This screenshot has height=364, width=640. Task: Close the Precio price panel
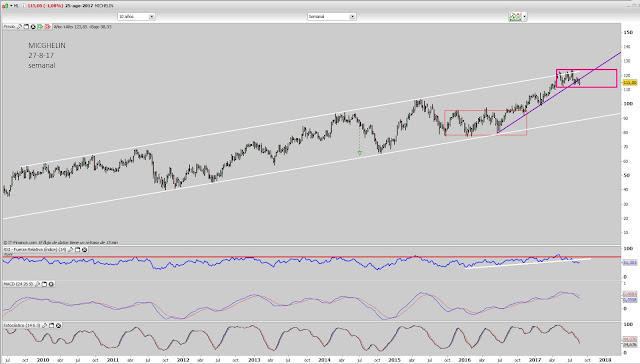(33, 27)
